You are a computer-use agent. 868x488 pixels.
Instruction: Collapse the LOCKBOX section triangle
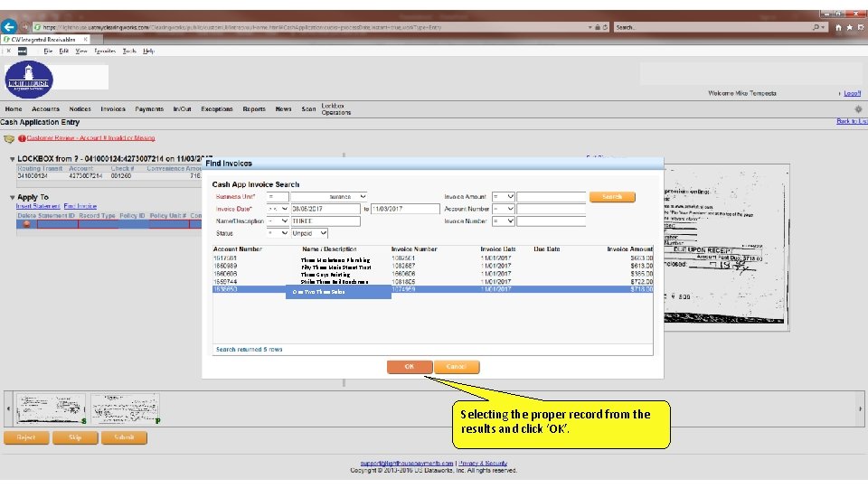[12, 159]
